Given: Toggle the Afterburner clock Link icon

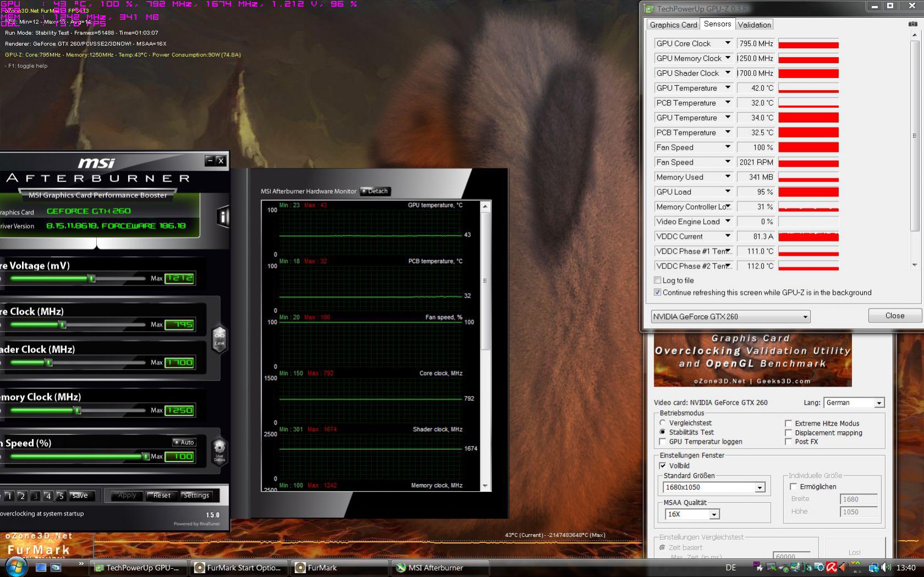Looking at the screenshot, I should click(220, 338).
